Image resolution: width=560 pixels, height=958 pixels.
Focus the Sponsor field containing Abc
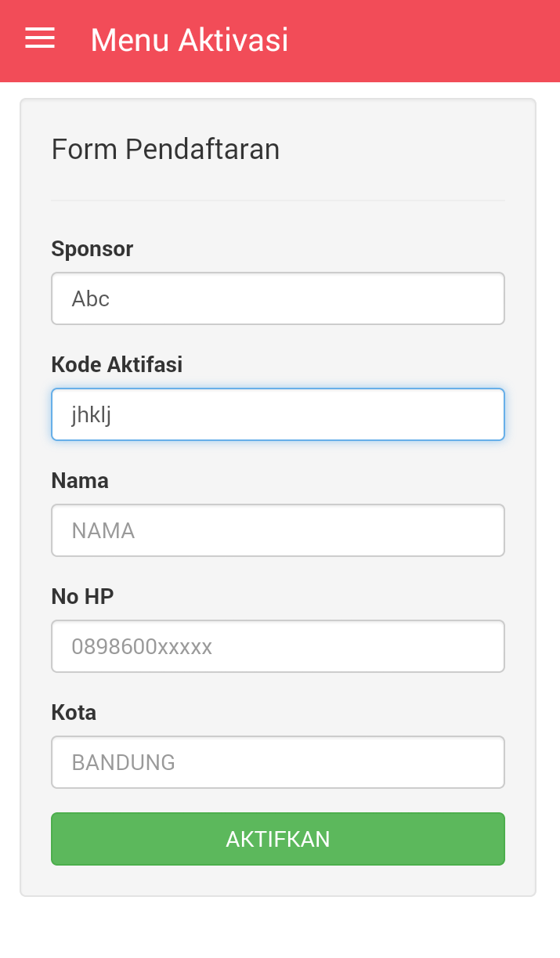click(278, 298)
